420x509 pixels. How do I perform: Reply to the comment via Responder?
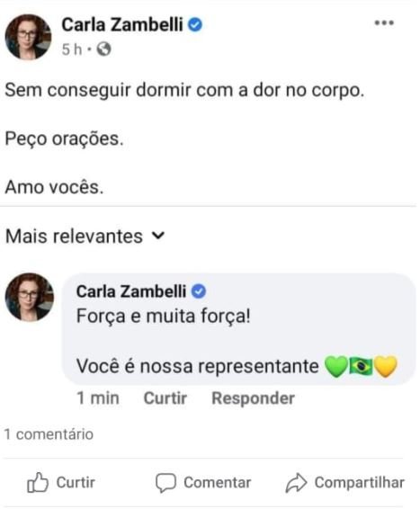click(x=253, y=398)
